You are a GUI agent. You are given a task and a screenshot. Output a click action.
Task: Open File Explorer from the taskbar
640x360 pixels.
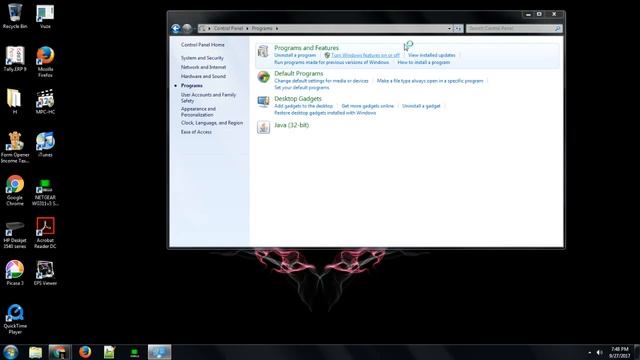click(36, 352)
